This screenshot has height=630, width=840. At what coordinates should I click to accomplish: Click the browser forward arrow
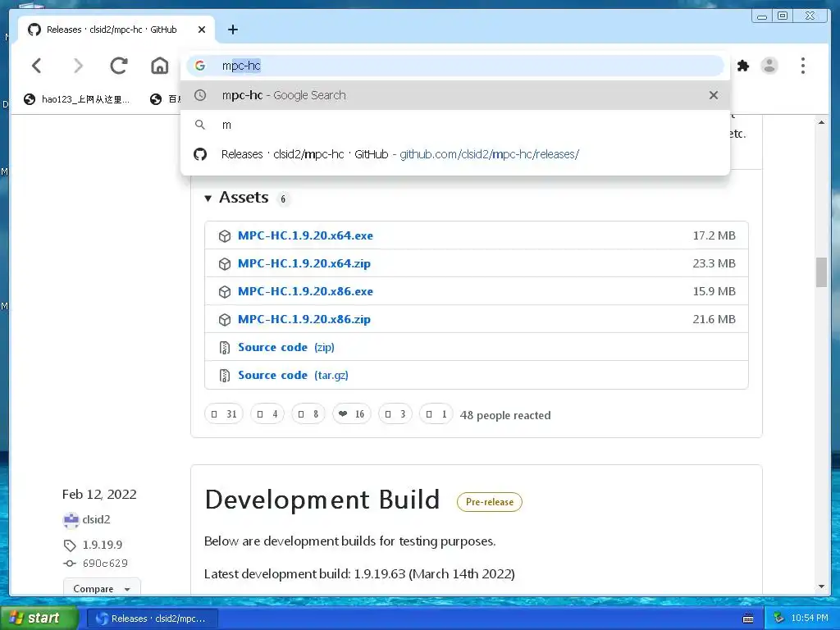[78, 66]
